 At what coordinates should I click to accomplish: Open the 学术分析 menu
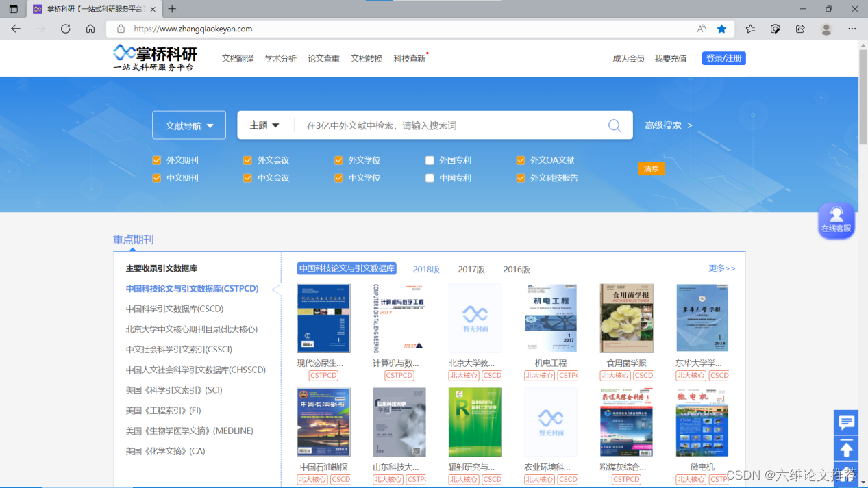pyautogui.click(x=281, y=58)
